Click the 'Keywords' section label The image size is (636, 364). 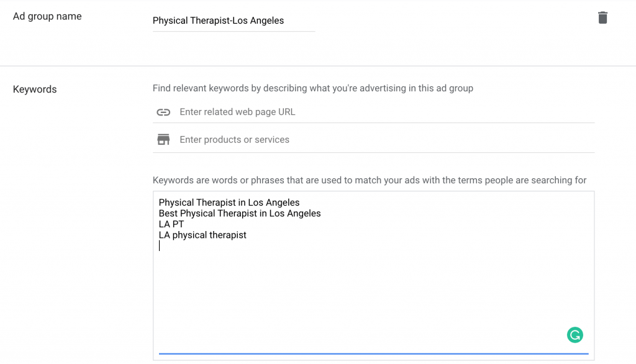pos(34,89)
